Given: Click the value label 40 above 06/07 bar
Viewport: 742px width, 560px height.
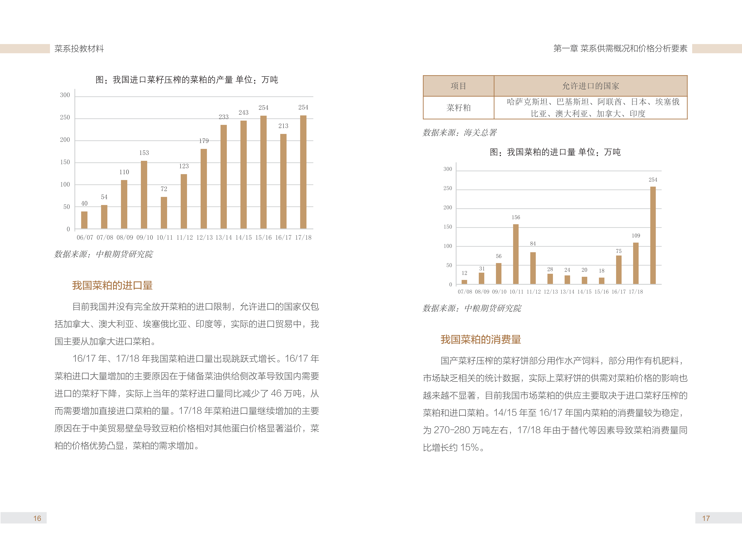Looking at the screenshot, I should tap(84, 203).
